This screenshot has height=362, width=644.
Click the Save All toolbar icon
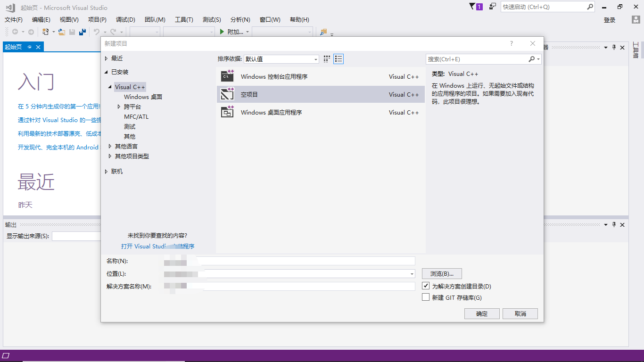(82, 31)
